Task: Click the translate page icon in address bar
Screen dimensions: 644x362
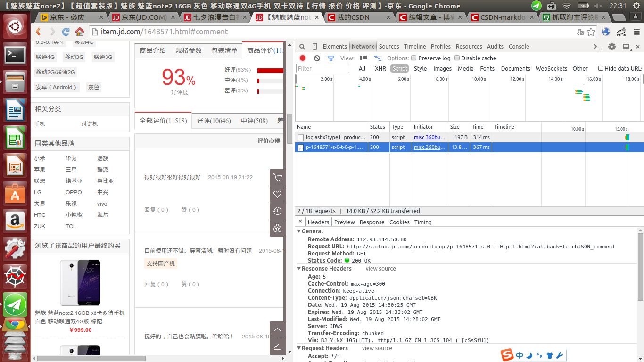Action: point(581,32)
